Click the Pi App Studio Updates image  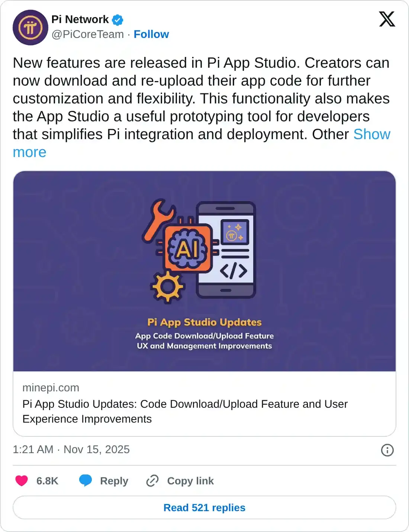click(x=204, y=272)
